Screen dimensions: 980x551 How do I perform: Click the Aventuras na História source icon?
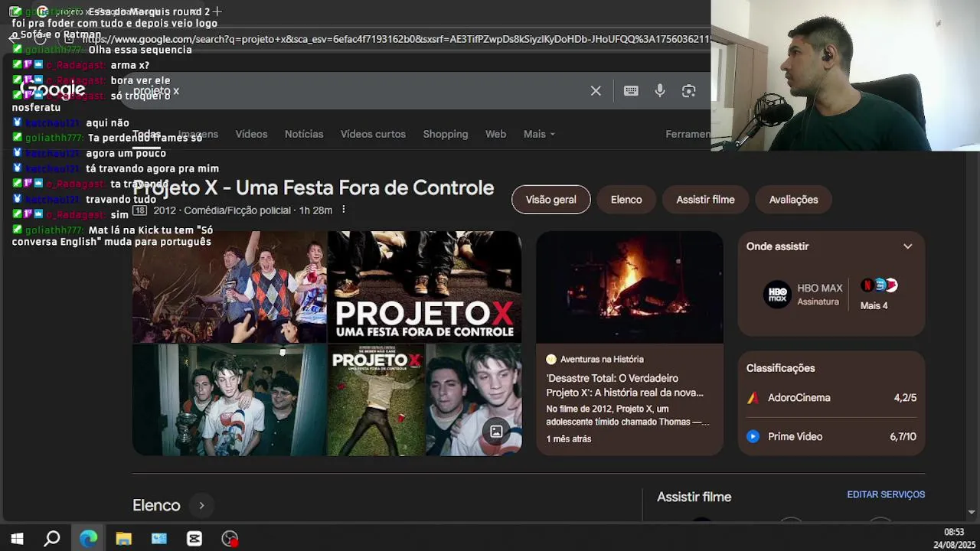click(x=551, y=360)
